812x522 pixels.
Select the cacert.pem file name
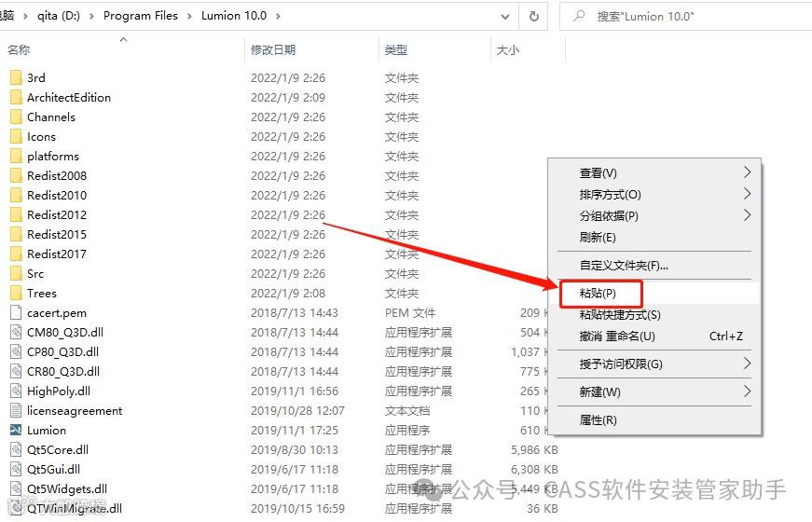pos(57,313)
